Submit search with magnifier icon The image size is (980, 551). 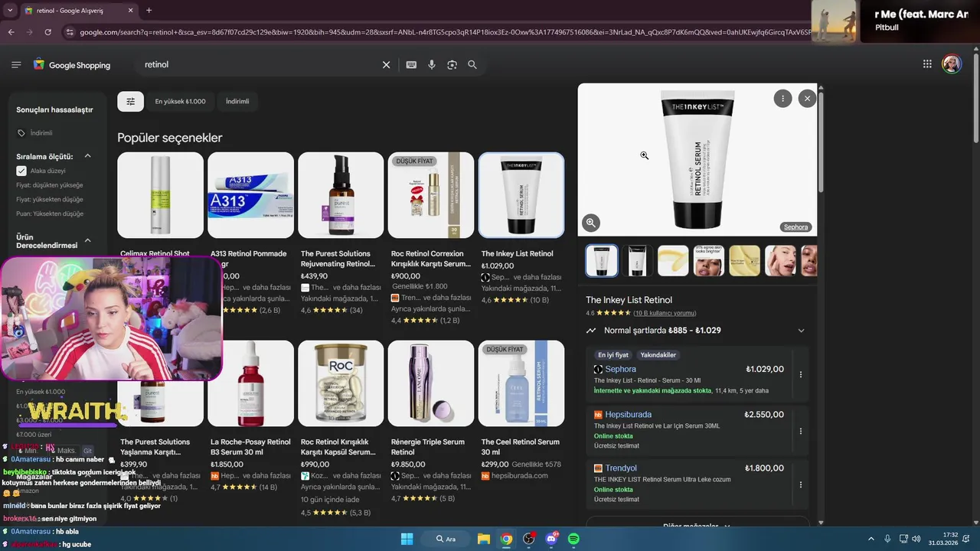472,65
